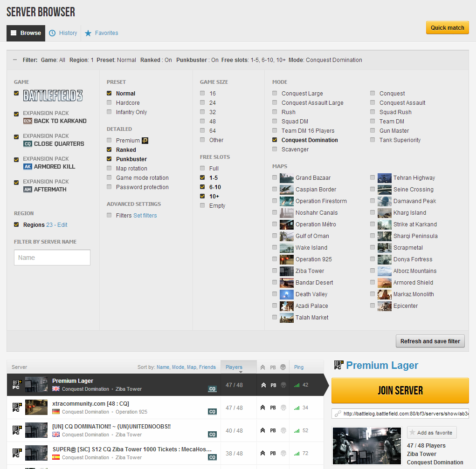Open the History tab
Screen dimensions: 476x469
pyautogui.click(x=63, y=33)
